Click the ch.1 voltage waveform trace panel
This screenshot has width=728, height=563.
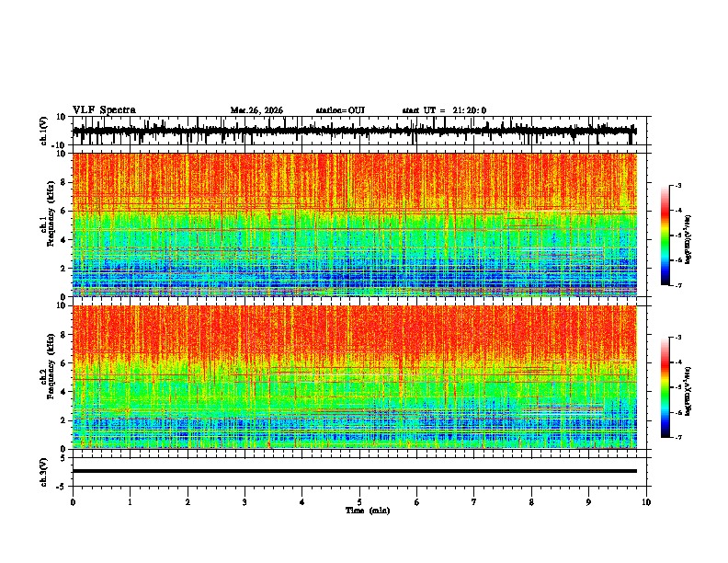[x=361, y=131]
